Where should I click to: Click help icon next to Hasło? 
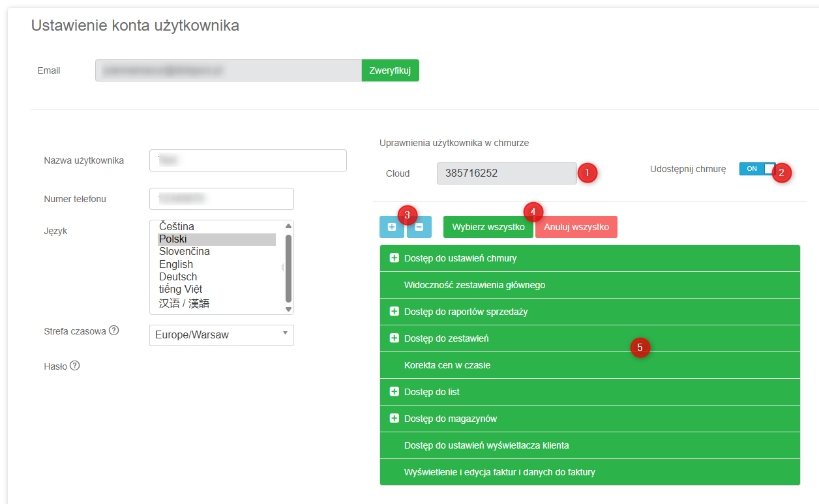(x=75, y=366)
